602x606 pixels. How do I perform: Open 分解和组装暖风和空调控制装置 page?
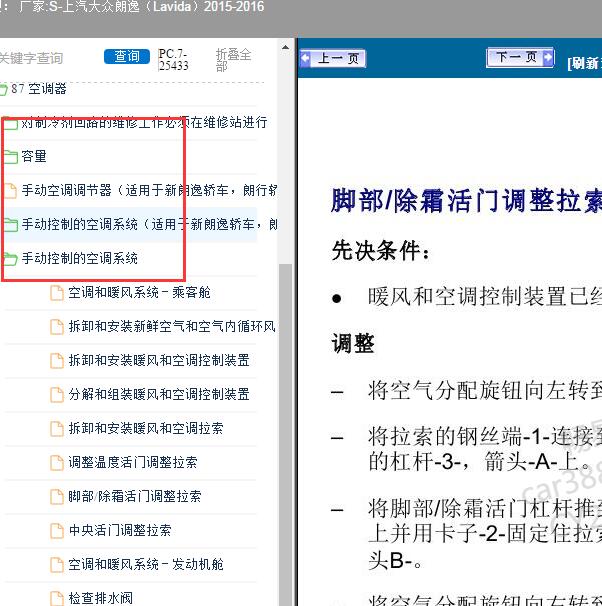[159, 394]
